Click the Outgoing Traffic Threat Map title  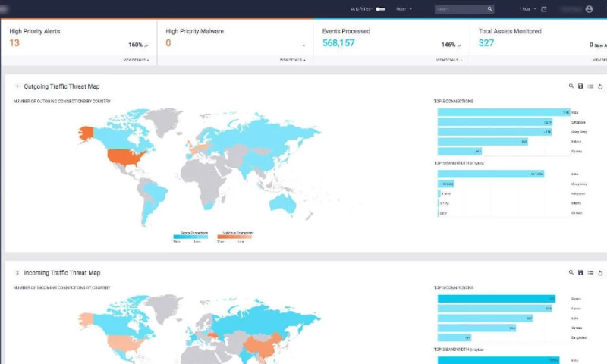point(61,86)
